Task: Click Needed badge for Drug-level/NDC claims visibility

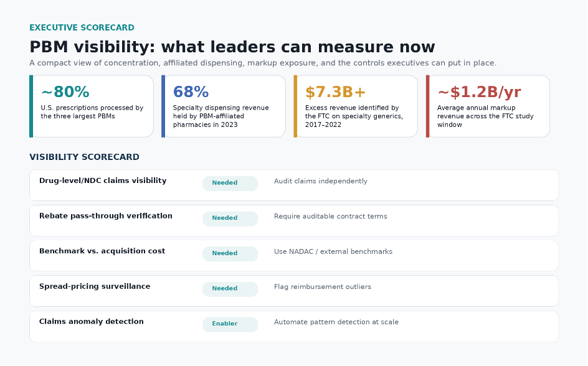Action: (230, 183)
